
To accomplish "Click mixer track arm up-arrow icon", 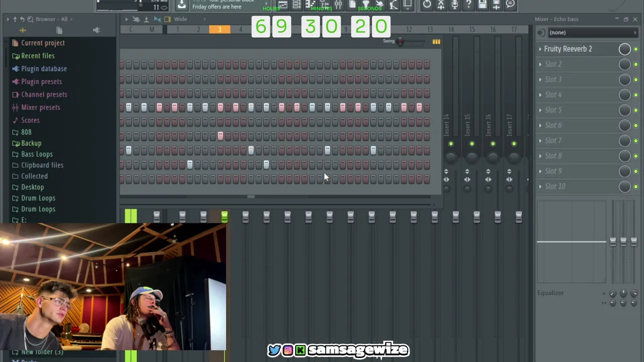I will 146,19.
